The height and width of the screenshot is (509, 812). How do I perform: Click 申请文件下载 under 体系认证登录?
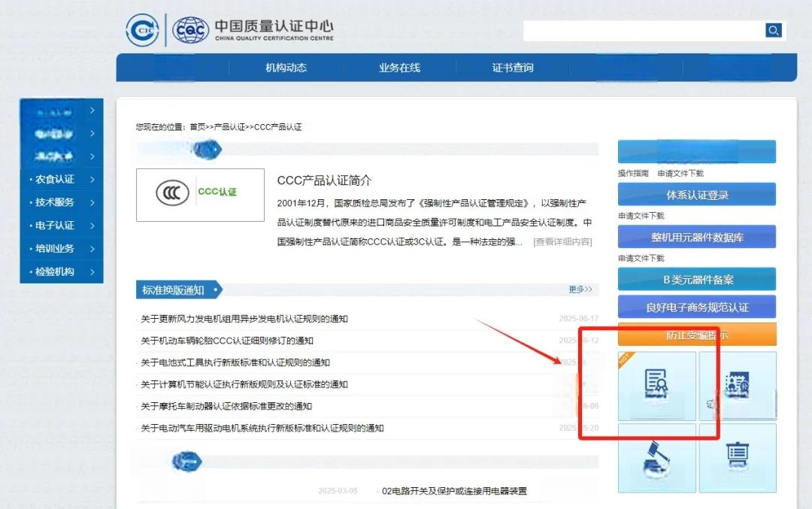point(641,216)
